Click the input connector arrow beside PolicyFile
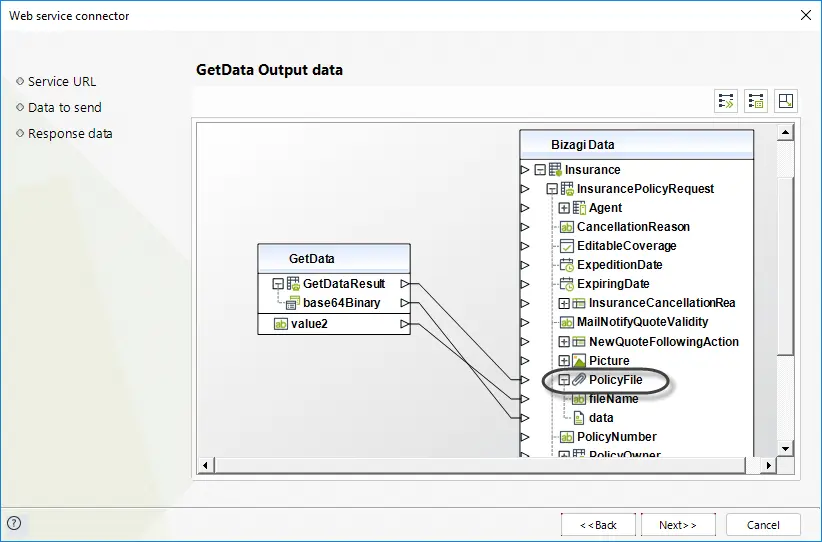Screen dimensions: 822x542 coord(525,380)
